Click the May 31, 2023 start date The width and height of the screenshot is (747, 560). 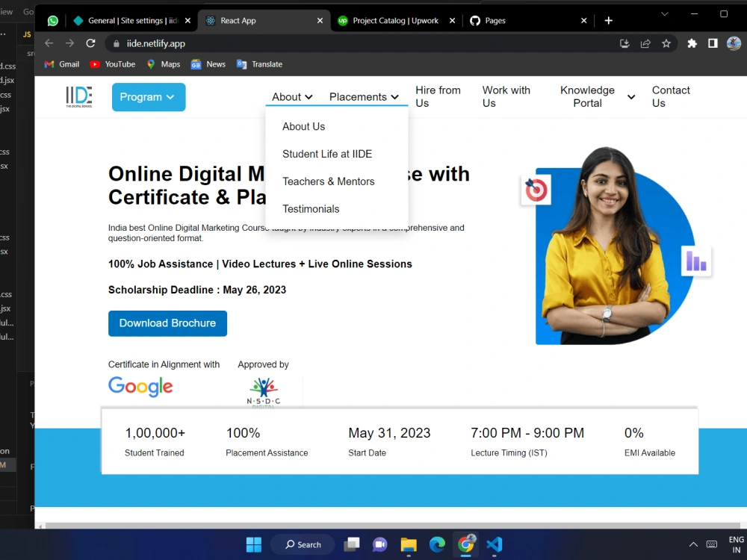[x=389, y=441]
